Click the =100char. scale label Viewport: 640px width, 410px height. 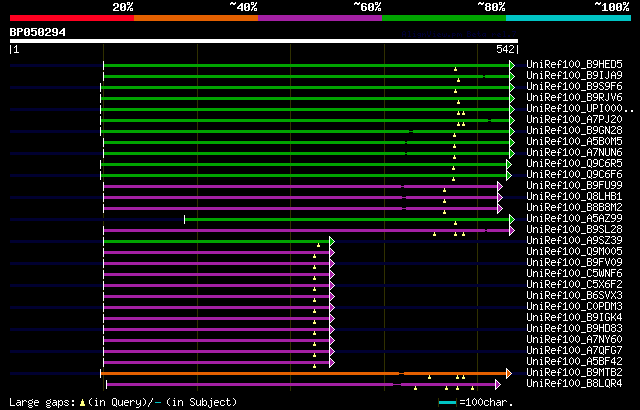[x=486, y=403]
